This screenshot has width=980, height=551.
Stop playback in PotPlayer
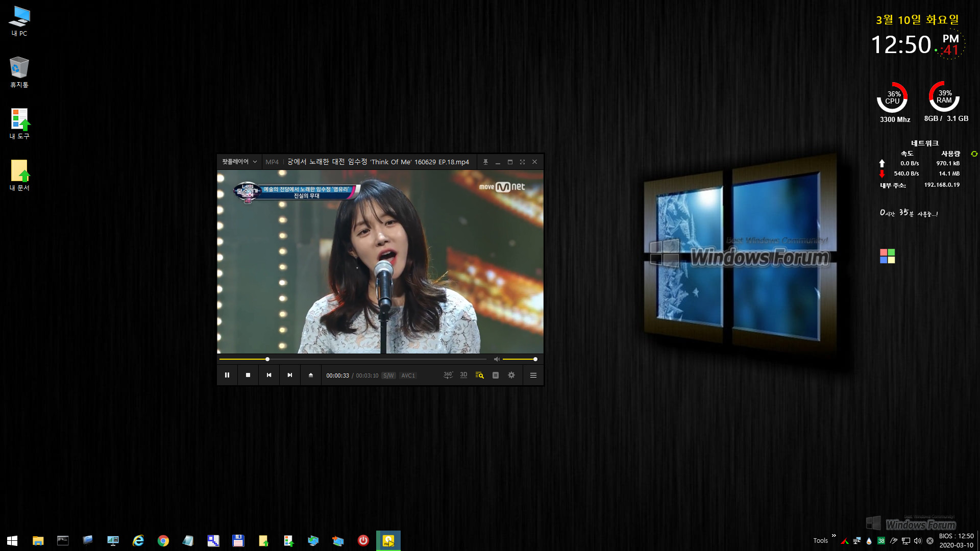coord(248,375)
